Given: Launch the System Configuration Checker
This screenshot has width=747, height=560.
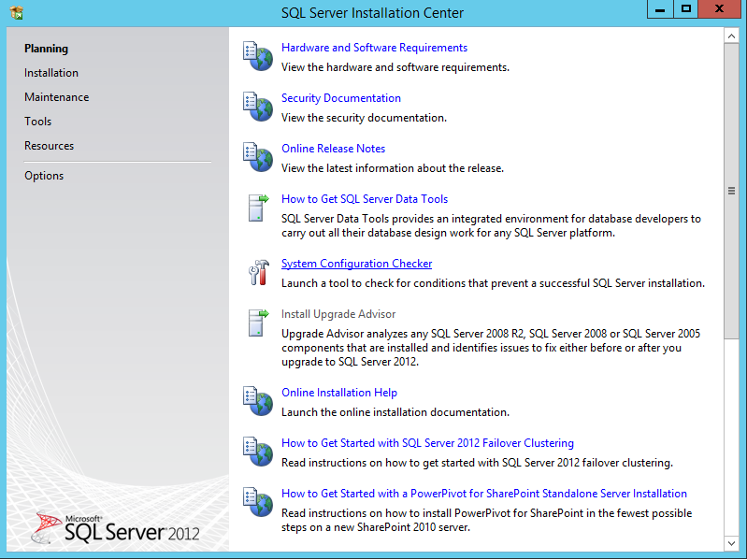Looking at the screenshot, I should (x=356, y=264).
